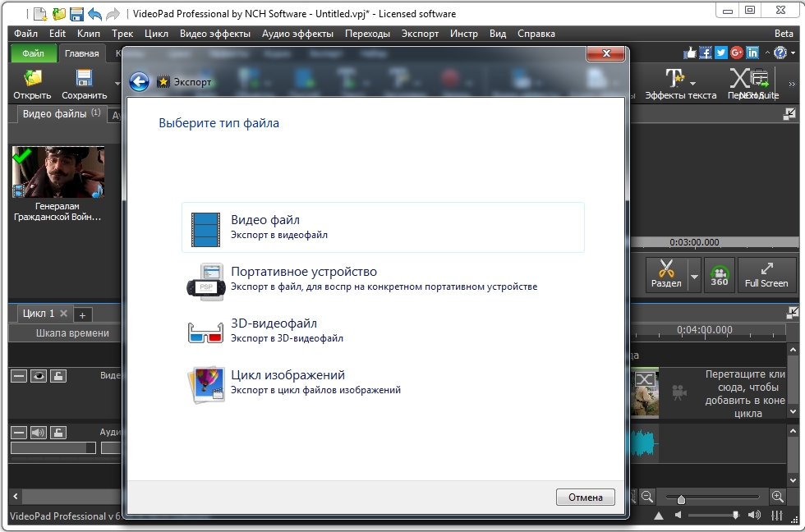805x532 pixels.
Task: Choose Портативное устройство export option
Action: click(x=383, y=279)
